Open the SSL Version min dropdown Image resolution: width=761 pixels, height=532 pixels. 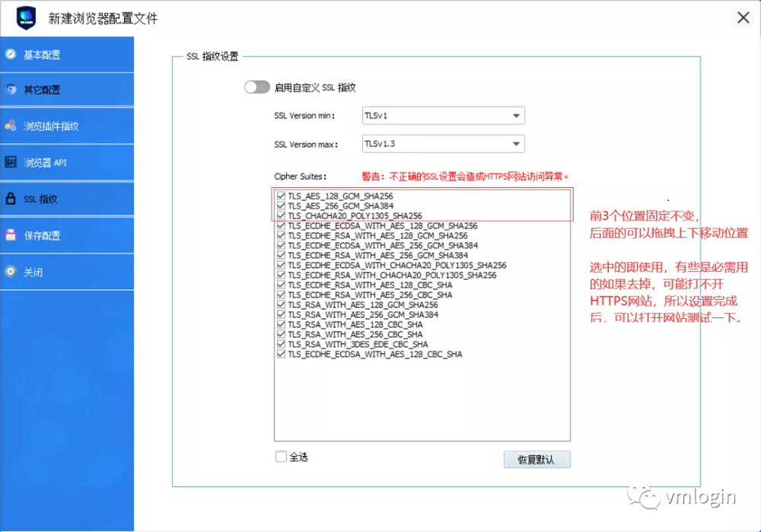point(443,116)
